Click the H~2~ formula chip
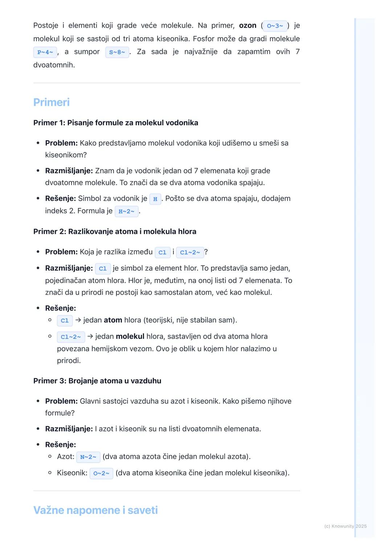The height and width of the screenshot is (555, 392). click(126, 211)
